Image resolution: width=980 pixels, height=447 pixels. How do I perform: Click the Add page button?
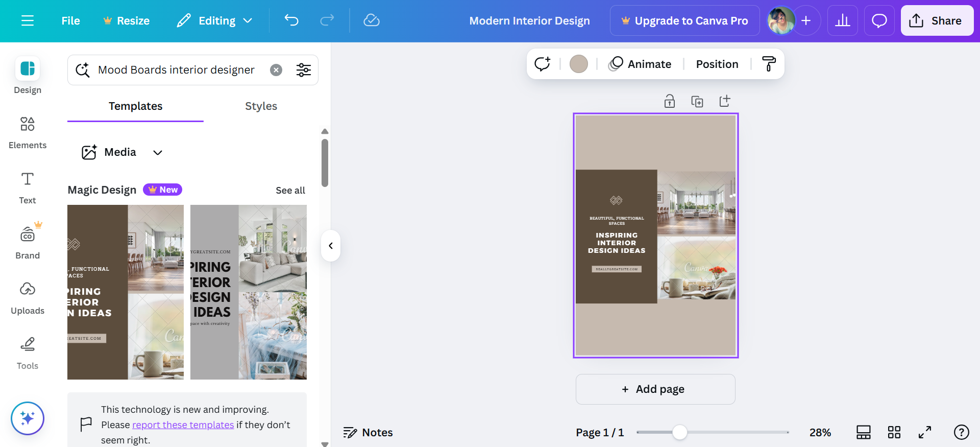click(x=655, y=389)
